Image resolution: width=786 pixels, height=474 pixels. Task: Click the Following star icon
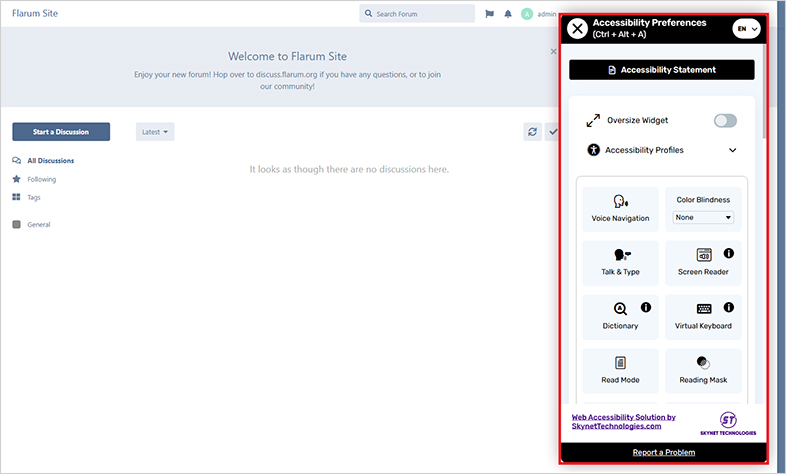pos(17,179)
